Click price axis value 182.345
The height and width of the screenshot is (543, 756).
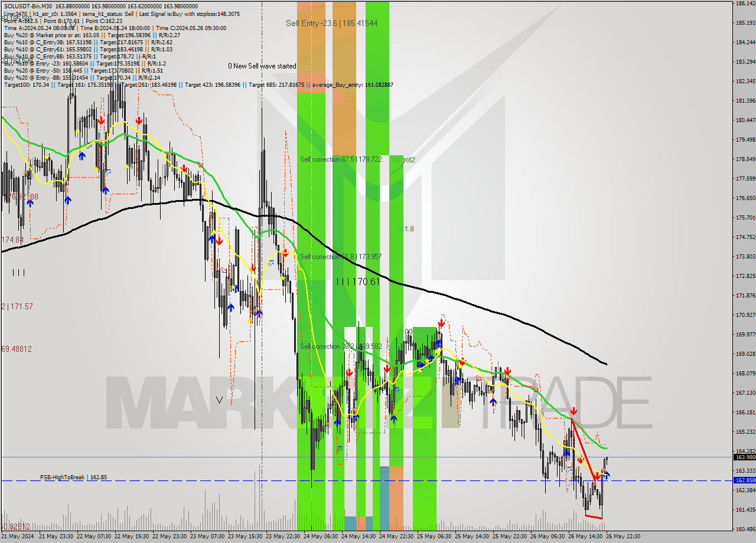click(x=745, y=81)
